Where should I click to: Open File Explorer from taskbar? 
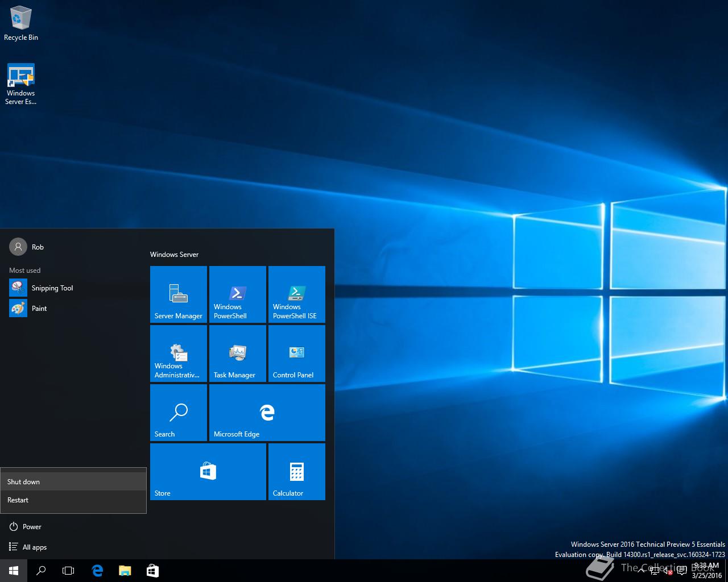[x=125, y=571]
